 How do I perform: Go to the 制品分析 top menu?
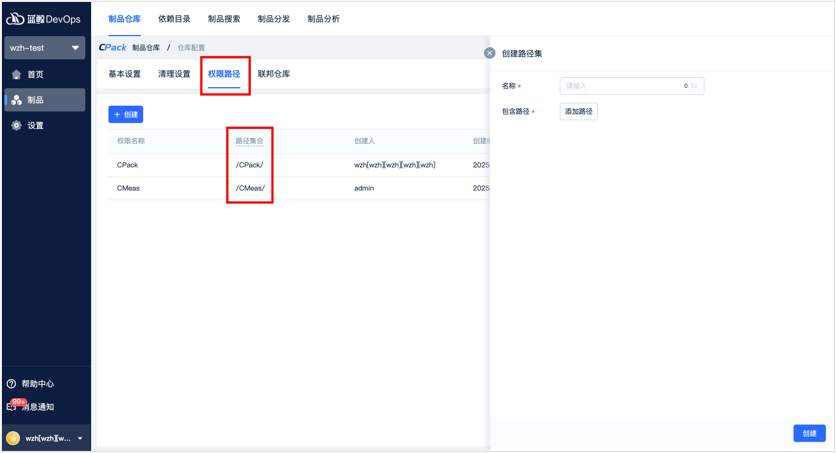[323, 19]
